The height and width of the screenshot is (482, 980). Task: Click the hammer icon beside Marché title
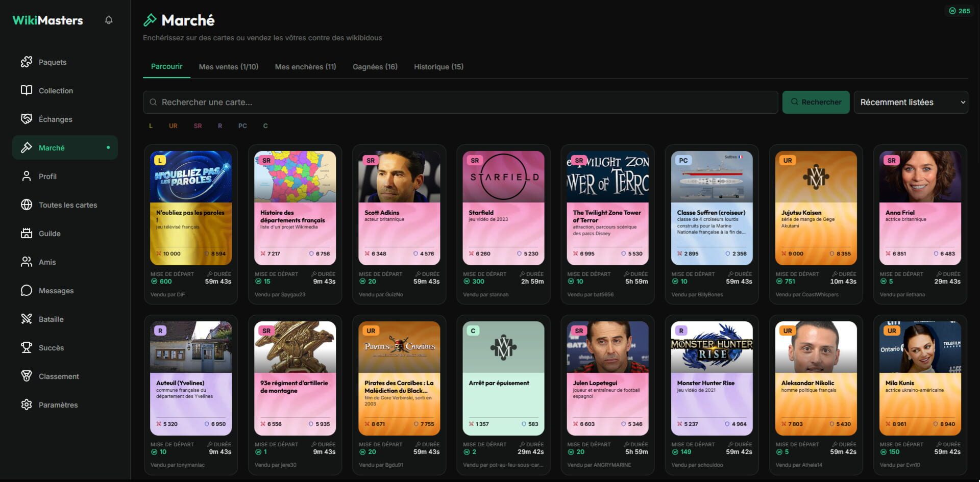click(x=150, y=20)
